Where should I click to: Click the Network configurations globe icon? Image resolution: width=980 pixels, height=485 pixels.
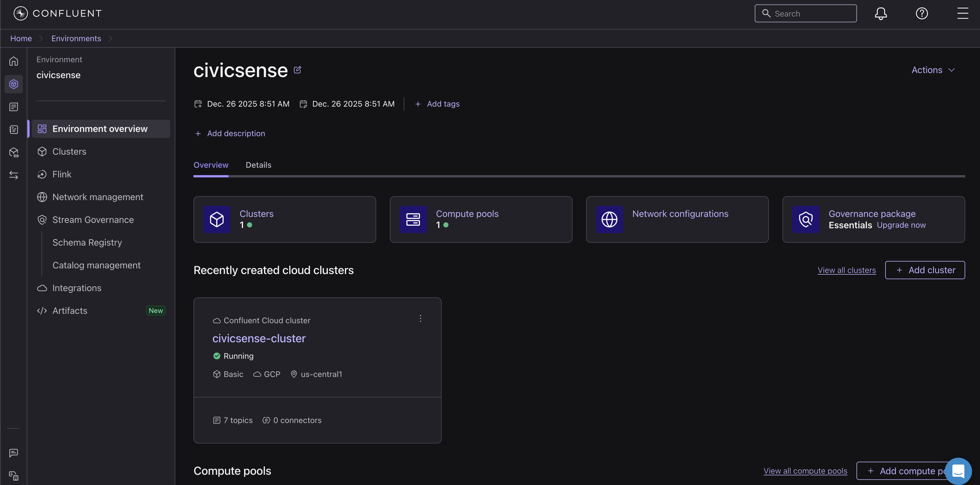(x=609, y=219)
